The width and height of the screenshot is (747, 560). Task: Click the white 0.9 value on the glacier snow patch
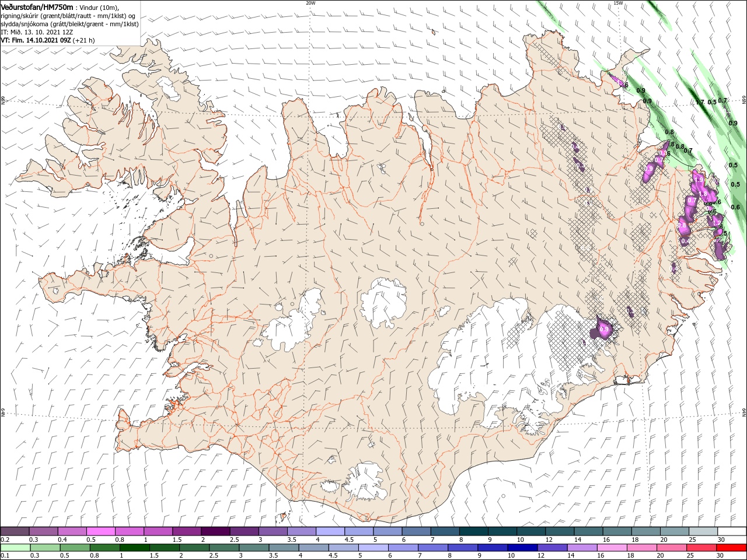(x=605, y=330)
